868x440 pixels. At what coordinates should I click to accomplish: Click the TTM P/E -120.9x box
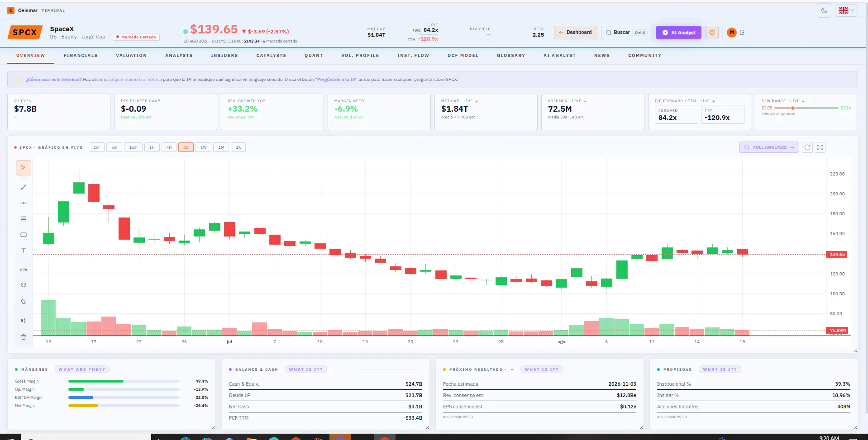[x=723, y=114]
